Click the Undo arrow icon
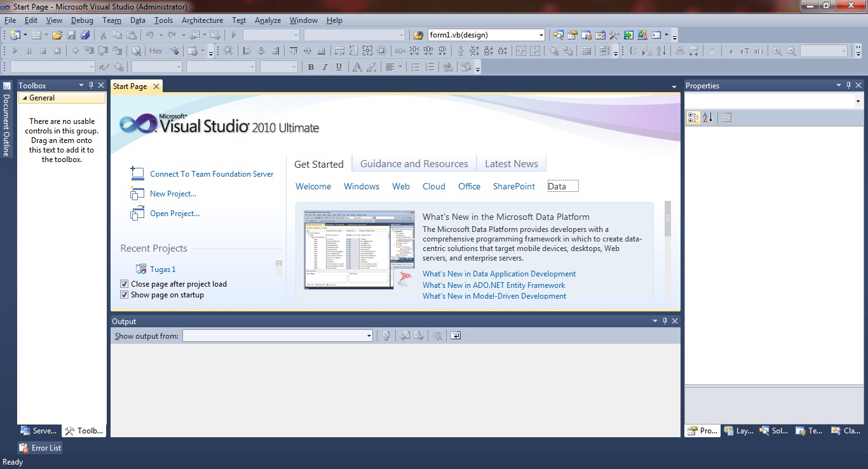This screenshot has width=868, height=469. (149, 35)
